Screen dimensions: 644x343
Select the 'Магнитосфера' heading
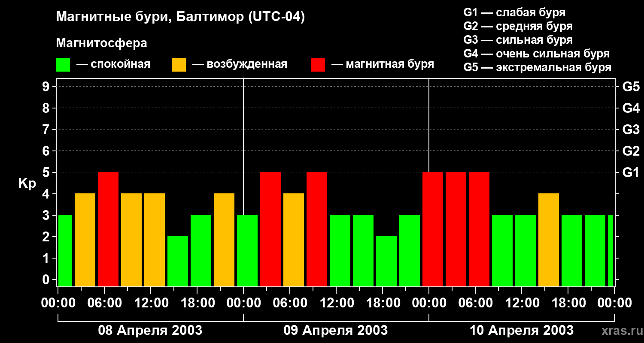[x=102, y=43]
